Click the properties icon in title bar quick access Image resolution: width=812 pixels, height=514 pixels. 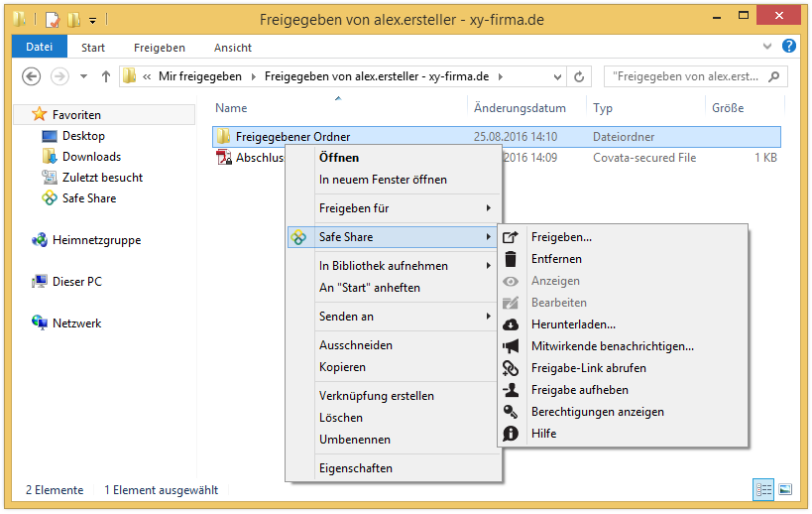[53, 20]
